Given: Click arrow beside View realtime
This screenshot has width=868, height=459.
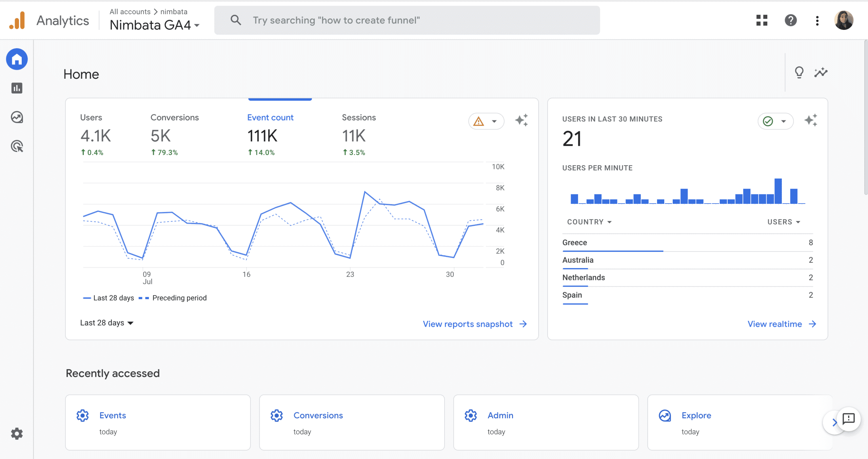Looking at the screenshot, I should 812,324.
